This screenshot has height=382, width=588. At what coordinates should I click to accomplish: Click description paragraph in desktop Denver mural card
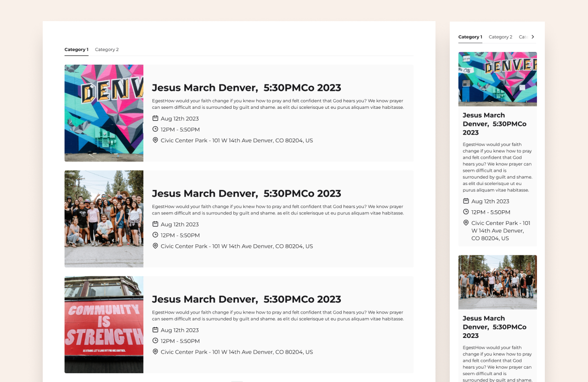[278, 104]
